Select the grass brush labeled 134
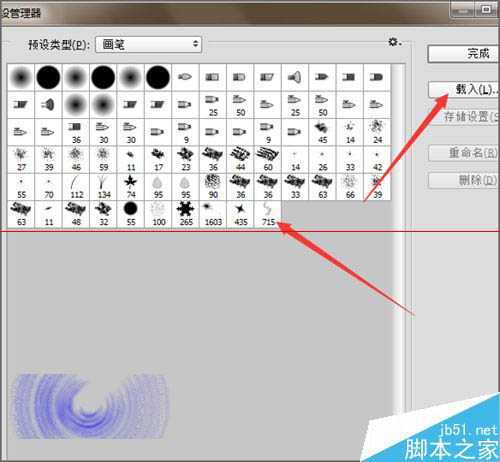This screenshot has height=462, width=500. click(x=103, y=187)
